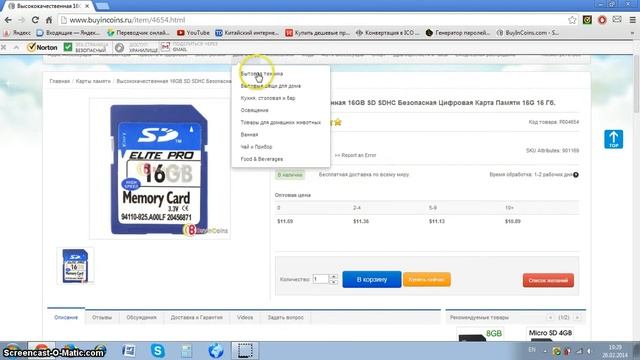Show previous recommended products with left arrow
The image size is (640, 360).
click(x=550, y=317)
